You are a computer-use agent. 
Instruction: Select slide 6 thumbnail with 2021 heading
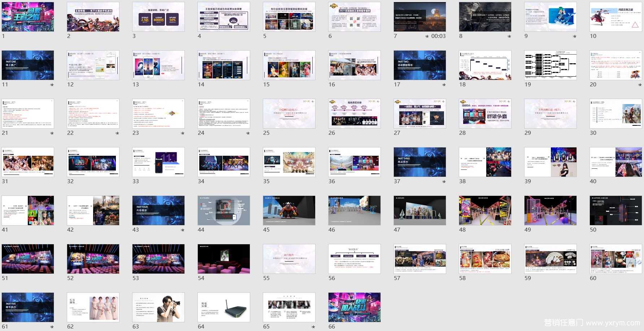[354, 17]
